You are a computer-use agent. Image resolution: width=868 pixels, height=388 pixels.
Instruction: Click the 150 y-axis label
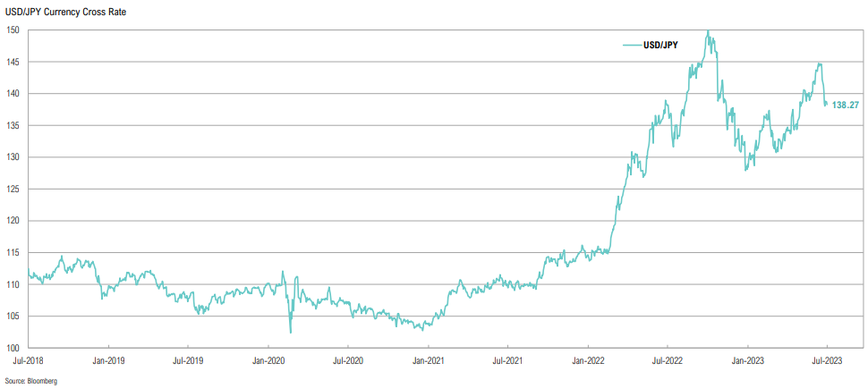pyautogui.click(x=12, y=30)
